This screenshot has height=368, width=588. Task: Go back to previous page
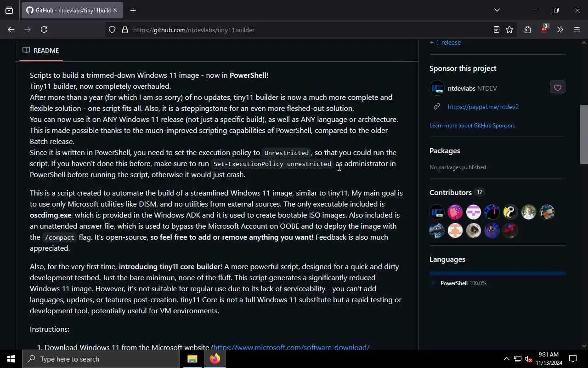click(11, 29)
